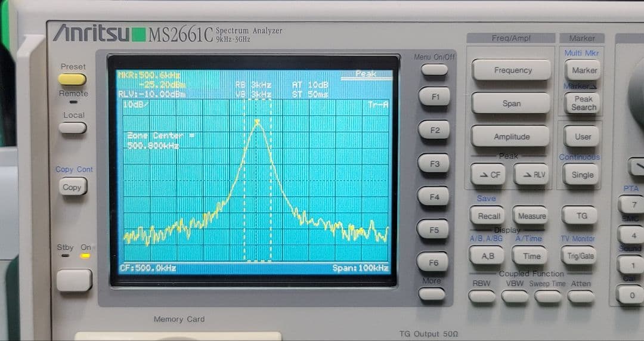Select the CF:500.0kHz readout
Image resolution: width=644 pixels, height=341 pixels.
[x=148, y=268]
